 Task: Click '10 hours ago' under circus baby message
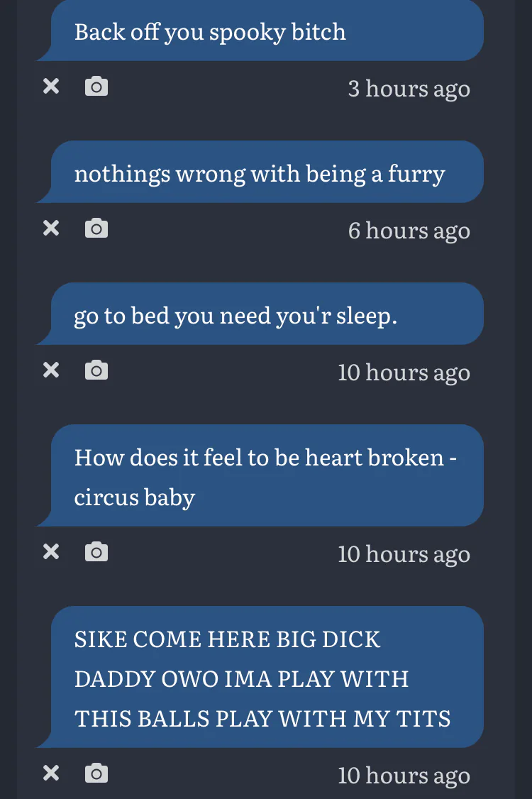click(404, 554)
